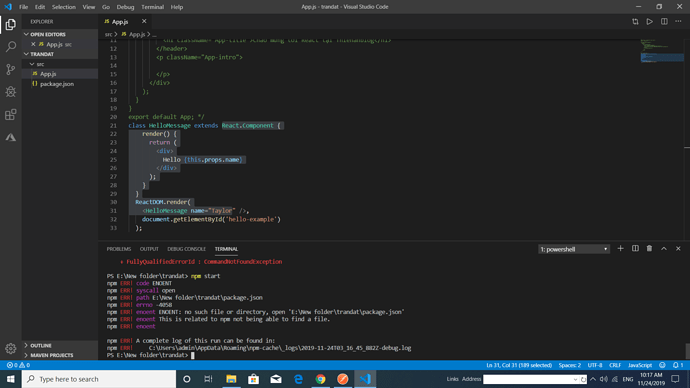The image size is (690, 388).
Task: Open the powershell terminal selector dropdown
Action: point(574,249)
